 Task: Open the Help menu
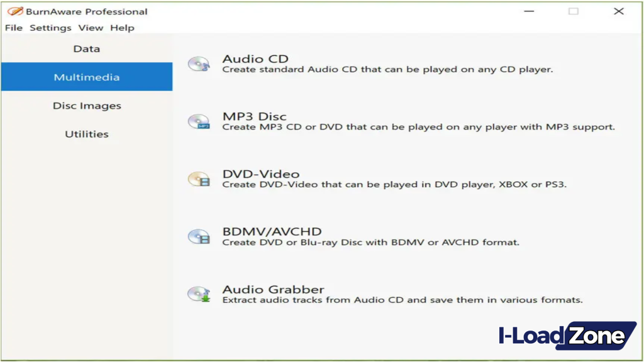(122, 28)
